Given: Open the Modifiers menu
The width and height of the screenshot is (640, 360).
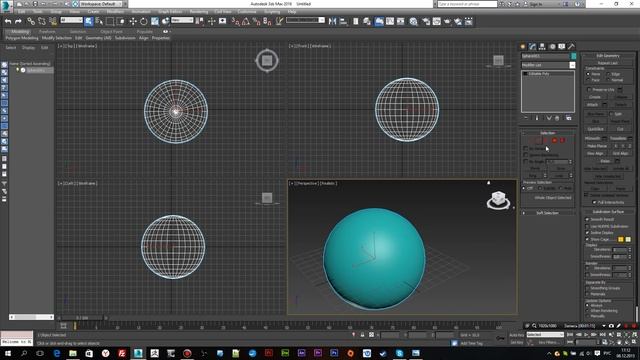Looking at the screenshot, I should tap(115, 12).
